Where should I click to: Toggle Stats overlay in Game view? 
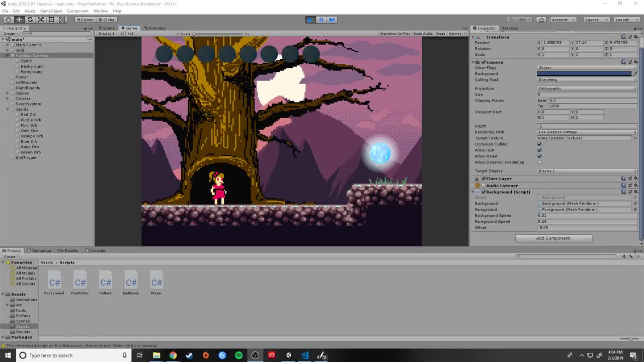(x=440, y=34)
